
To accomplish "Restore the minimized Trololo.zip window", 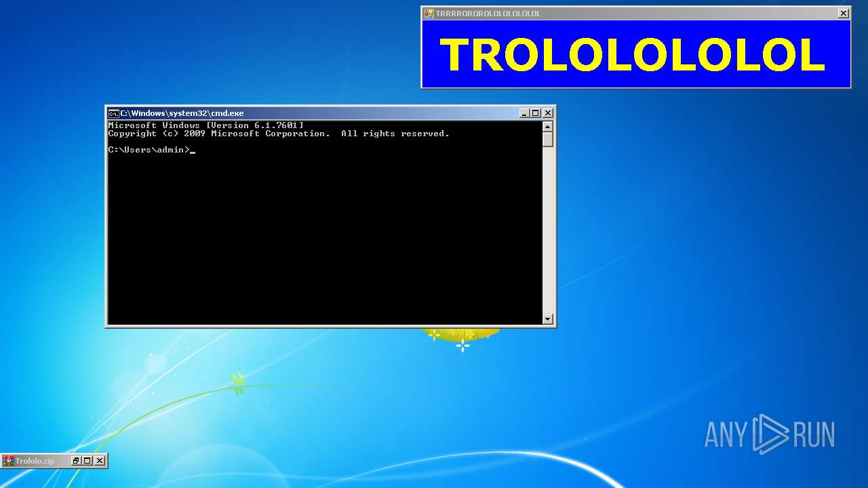I will [x=76, y=461].
